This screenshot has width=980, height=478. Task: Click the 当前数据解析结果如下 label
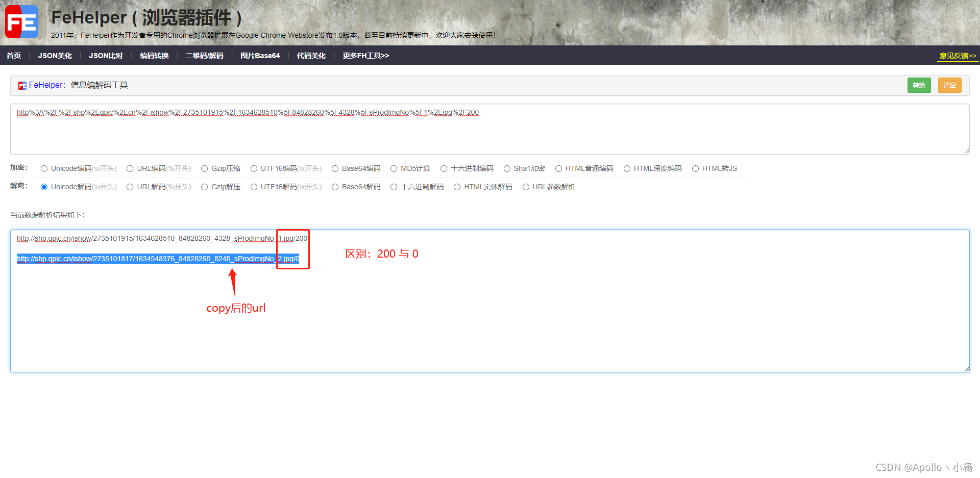pyautogui.click(x=47, y=215)
